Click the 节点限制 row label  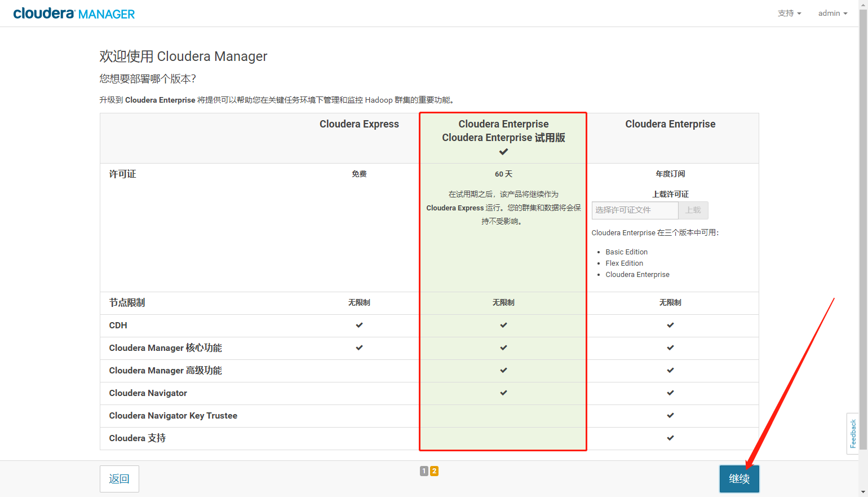tap(127, 302)
